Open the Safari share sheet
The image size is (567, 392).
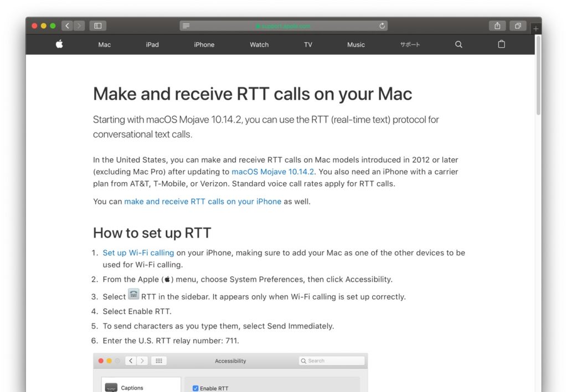pyautogui.click(x=496, y=25)
